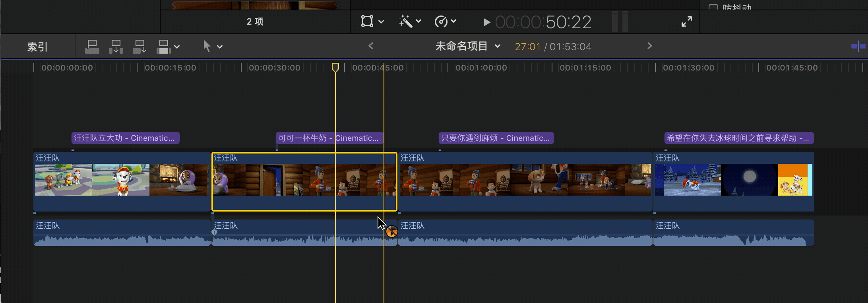868x303 pixels.
Task: Select the third 汪汪队 audio waveform clip
Action: [525, 233]
